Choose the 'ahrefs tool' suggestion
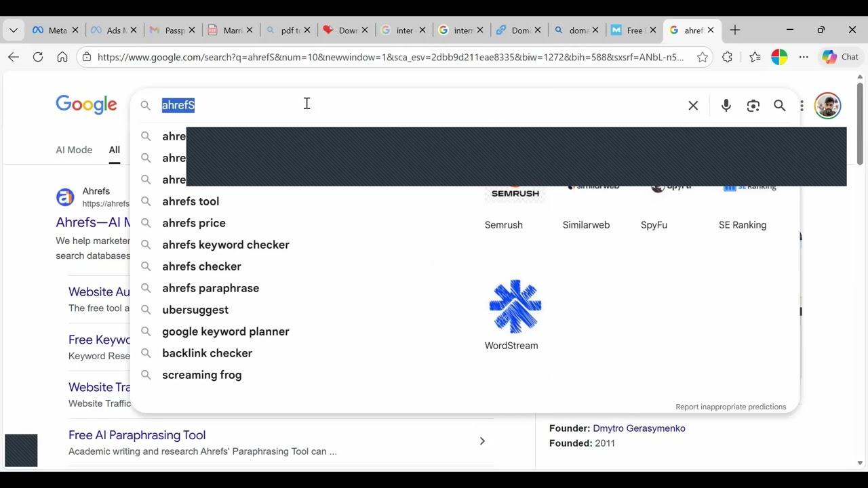 point(191,201)
